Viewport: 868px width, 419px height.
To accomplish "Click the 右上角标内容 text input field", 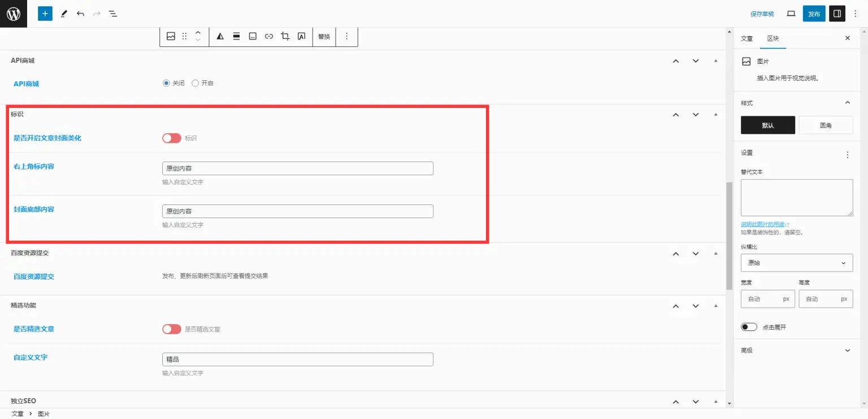I will pyautogui.click(x=297, y=168).
